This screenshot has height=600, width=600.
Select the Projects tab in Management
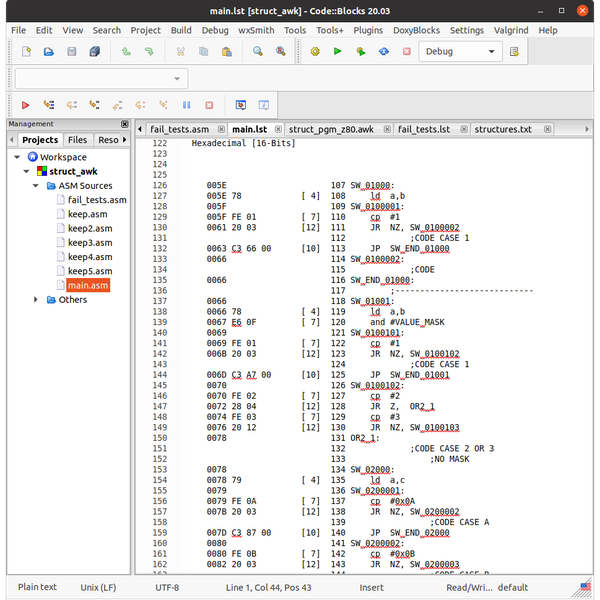[x=40, y=140]
